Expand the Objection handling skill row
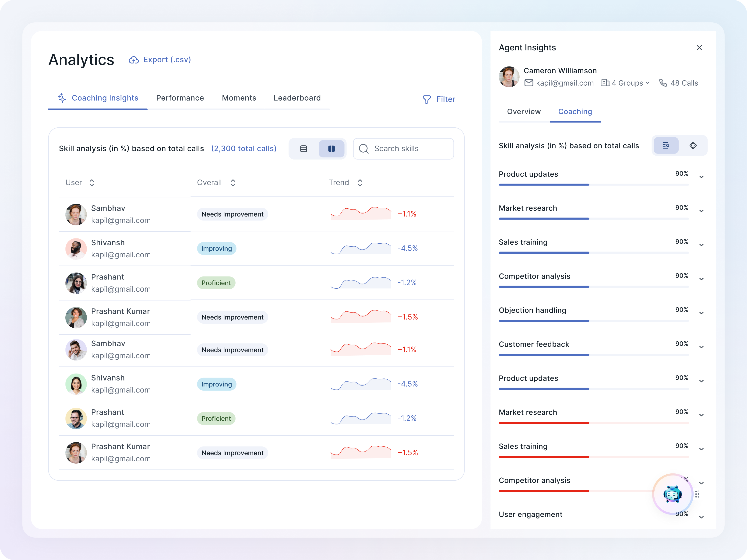 [x=701, y=313]
